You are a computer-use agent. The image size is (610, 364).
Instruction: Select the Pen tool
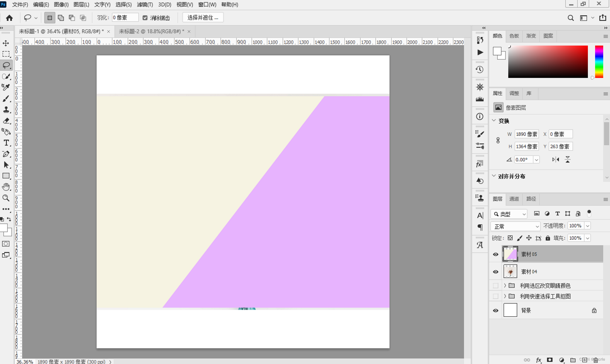coord(6,154)
